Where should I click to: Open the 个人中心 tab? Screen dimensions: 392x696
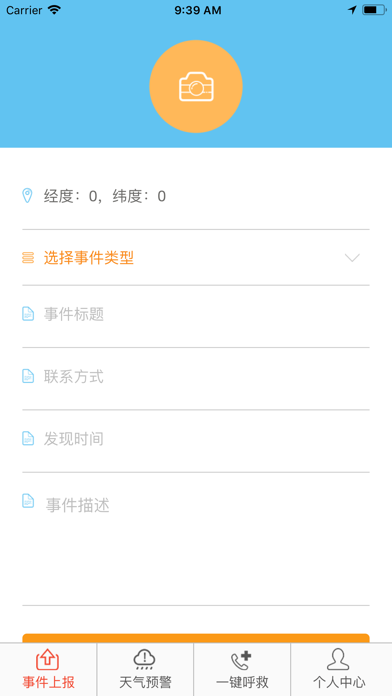[x=341, y=669]
